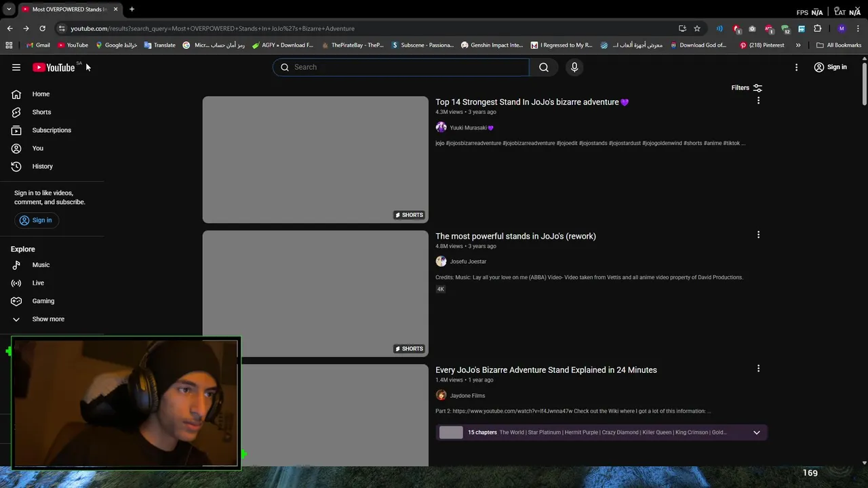
Task: Open Genshin Impact Interactive bookmark
Action: (492, 45)
